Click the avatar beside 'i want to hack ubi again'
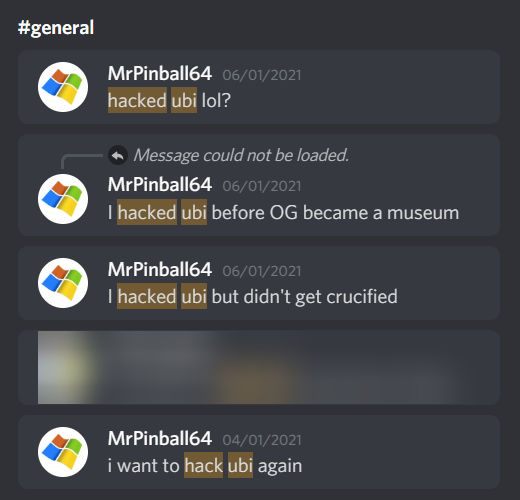 point(63,452)
